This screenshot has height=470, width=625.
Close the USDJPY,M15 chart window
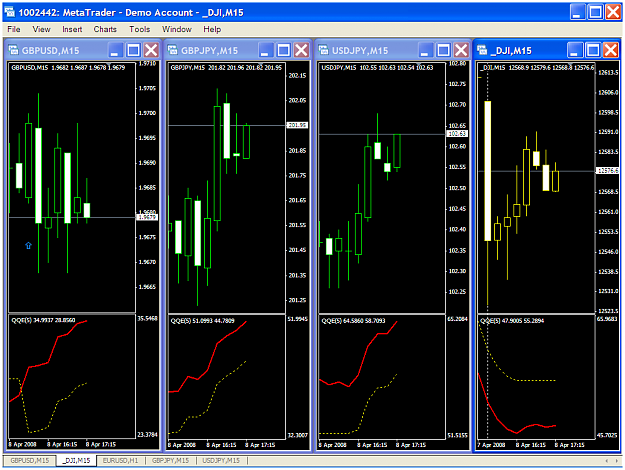462,50
